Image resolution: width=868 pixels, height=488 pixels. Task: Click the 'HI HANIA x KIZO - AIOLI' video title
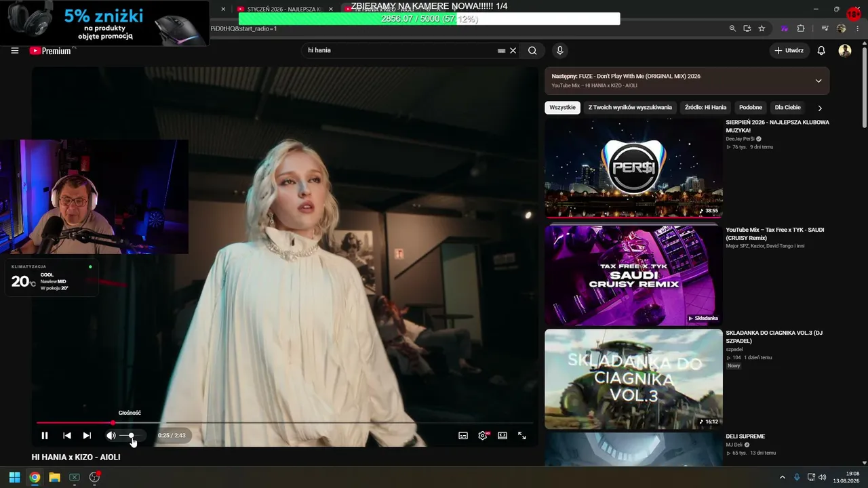pyautogui.click(x=76, y=457)
